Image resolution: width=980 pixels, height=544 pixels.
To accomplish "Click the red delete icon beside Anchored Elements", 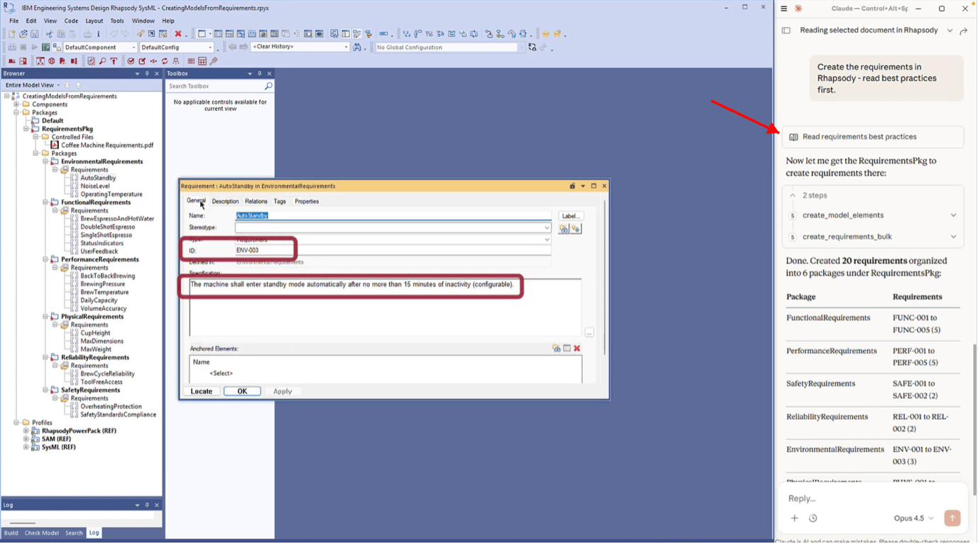I will tap(577, 349).
